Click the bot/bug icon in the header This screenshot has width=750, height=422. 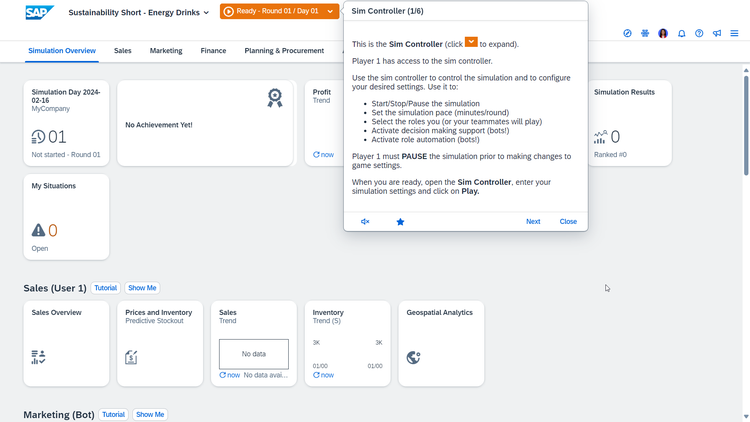pyautogui.click(x=645, y=33)
